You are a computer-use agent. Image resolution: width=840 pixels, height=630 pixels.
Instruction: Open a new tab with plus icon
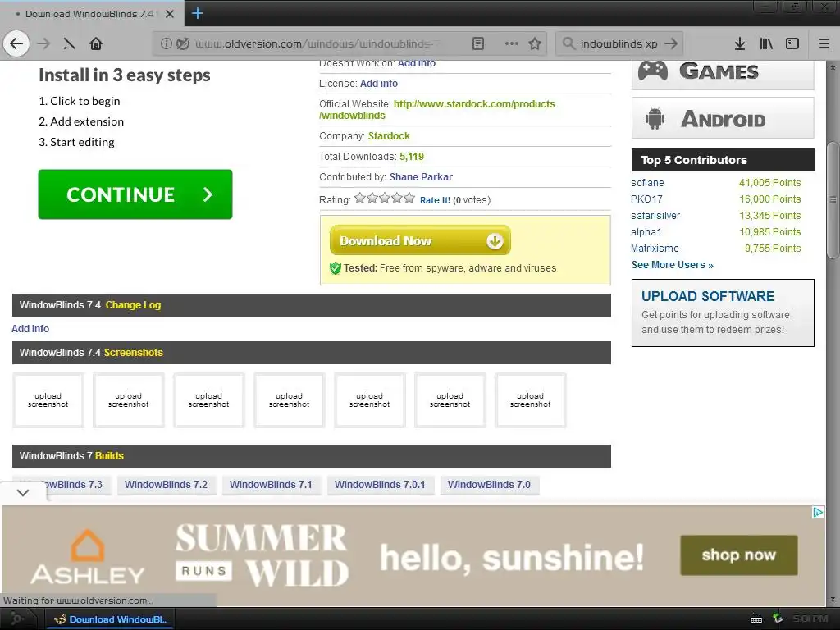197,13
